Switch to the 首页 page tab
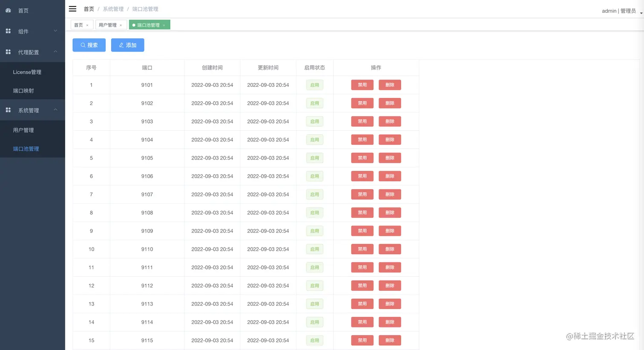 point(82,25)
